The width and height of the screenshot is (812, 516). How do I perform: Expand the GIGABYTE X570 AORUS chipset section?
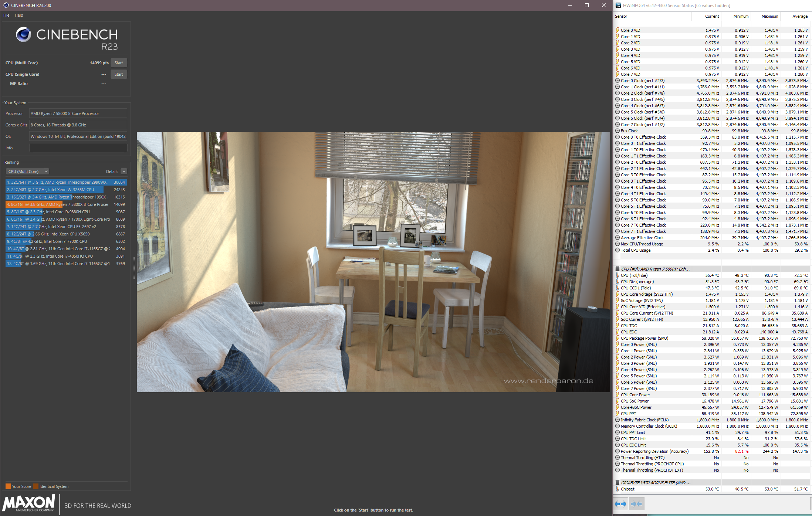pos(618,481)
